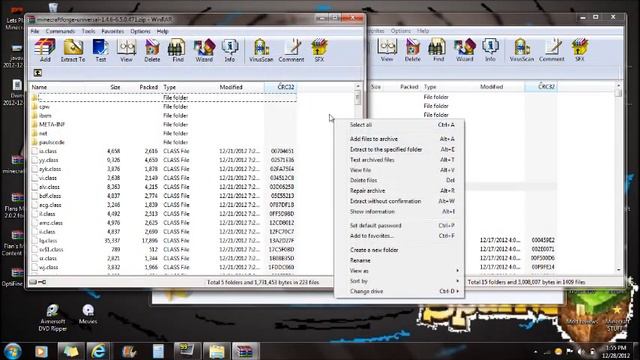
Task: Open the Tools menu
Action: pos(88,31)
